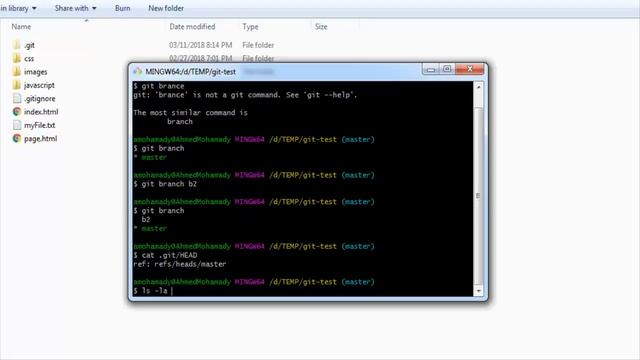Select the file name index.html
640x360 pixels.
pos(41,112)
